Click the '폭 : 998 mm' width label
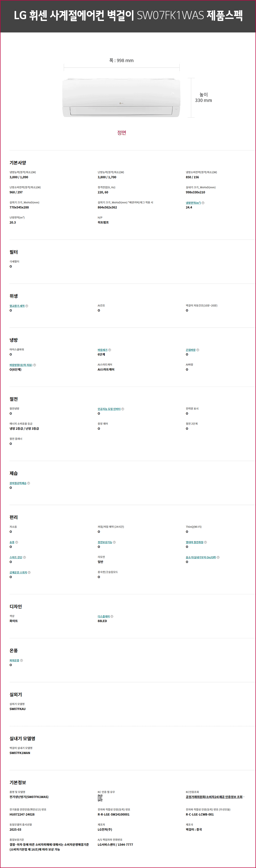256x868 pixels. [121, 61]
